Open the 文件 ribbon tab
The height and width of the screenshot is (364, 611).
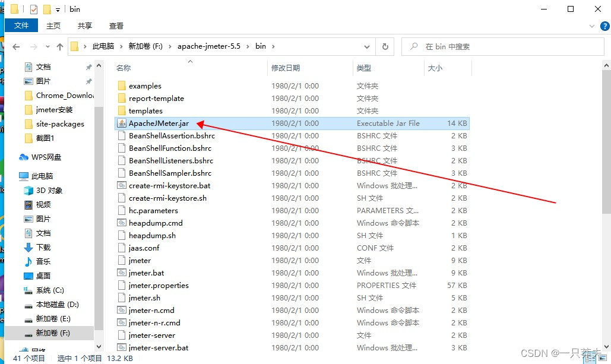[x=21, y=26]
